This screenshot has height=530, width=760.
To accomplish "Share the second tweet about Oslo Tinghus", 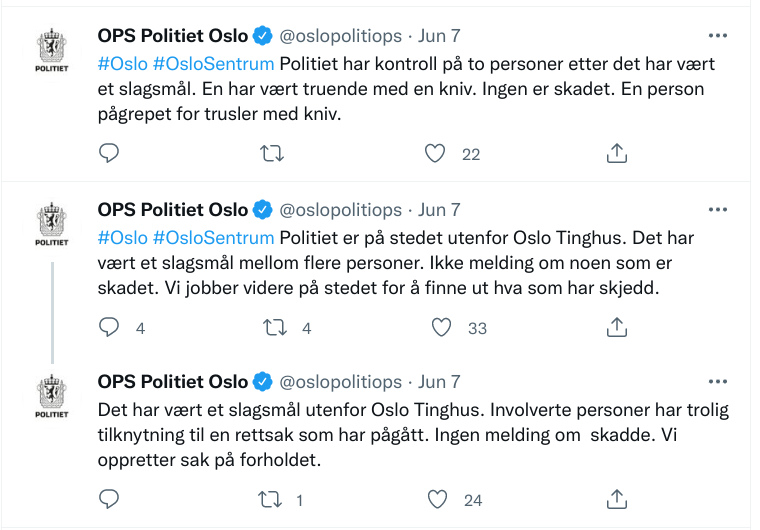I will point(617,327).
